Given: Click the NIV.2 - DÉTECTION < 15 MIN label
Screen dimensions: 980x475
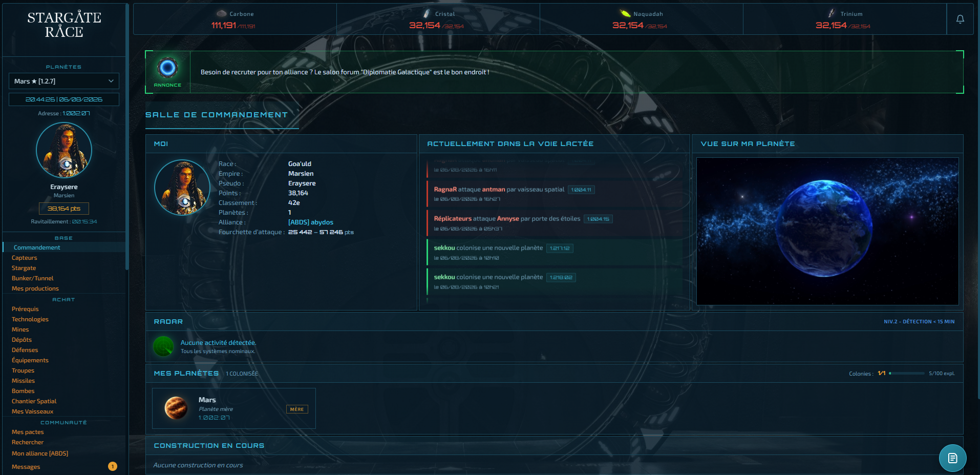Looking at the screenshot, I should [919, 322].
